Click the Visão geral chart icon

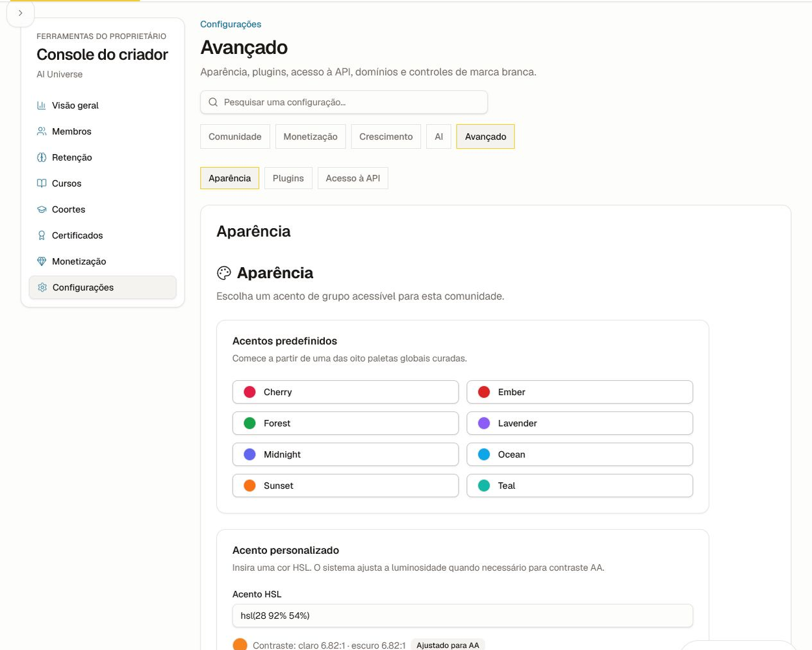tap(42, 105)
